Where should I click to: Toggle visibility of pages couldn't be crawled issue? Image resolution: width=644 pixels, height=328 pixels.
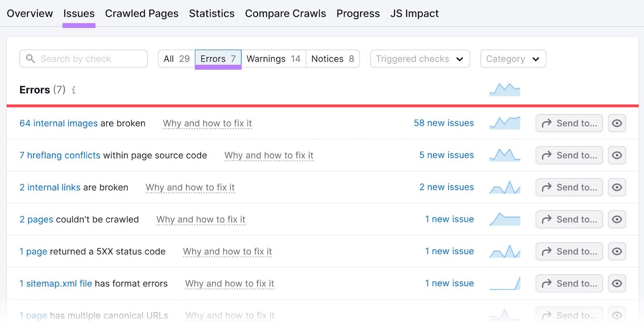pyautogui.click(x=617, y=219)
